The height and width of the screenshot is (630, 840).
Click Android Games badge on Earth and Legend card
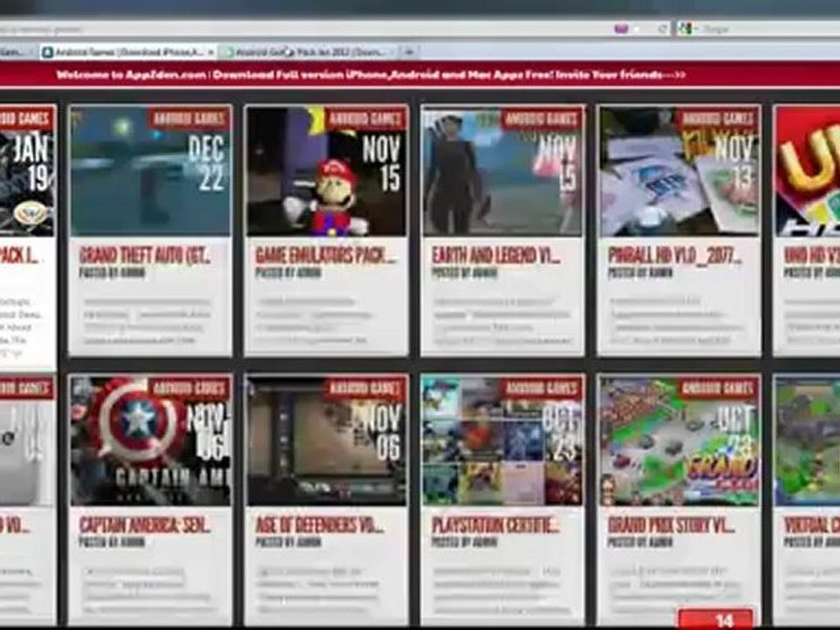[542, 118]
